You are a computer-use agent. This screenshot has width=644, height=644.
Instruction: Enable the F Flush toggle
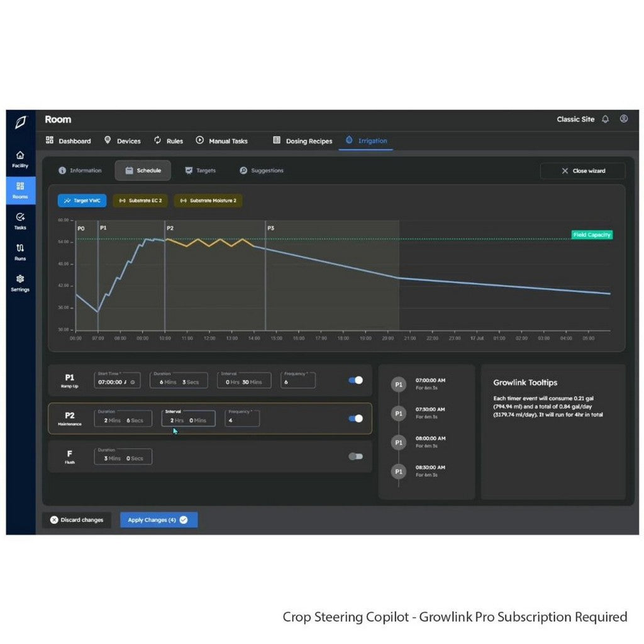(356, 456)
